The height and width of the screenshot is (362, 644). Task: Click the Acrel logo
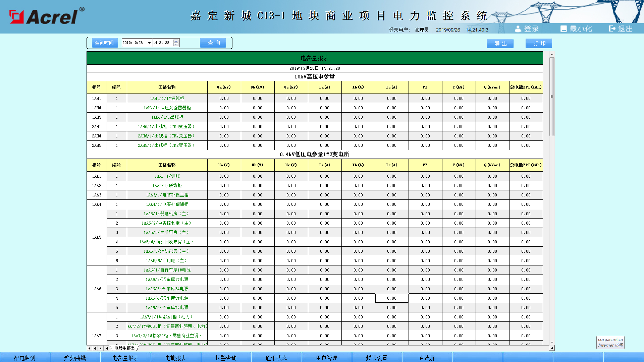click(x=47, y=16)
